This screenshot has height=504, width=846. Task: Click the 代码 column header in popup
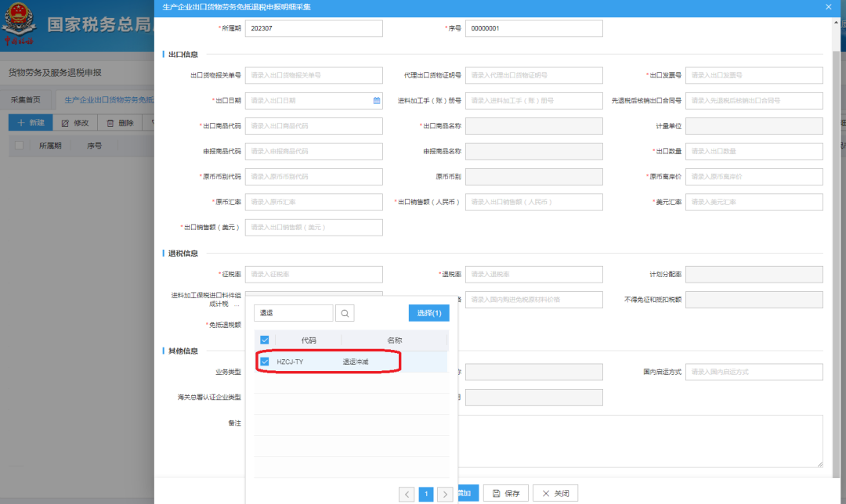[309, 340]
